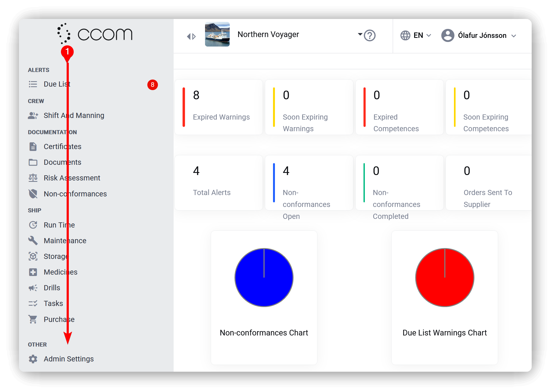
Task: Click the globe language icon
Action: (405, 35)
